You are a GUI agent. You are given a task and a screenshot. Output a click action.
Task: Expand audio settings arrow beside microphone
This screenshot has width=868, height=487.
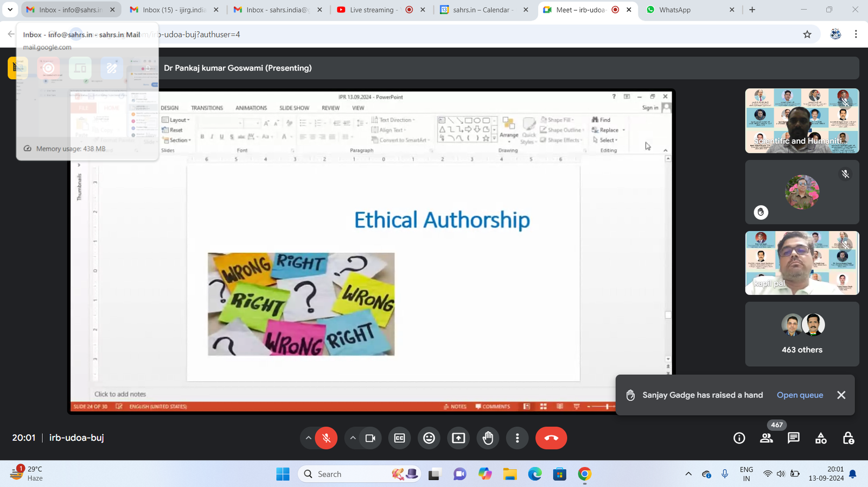[x=308, y=438]
